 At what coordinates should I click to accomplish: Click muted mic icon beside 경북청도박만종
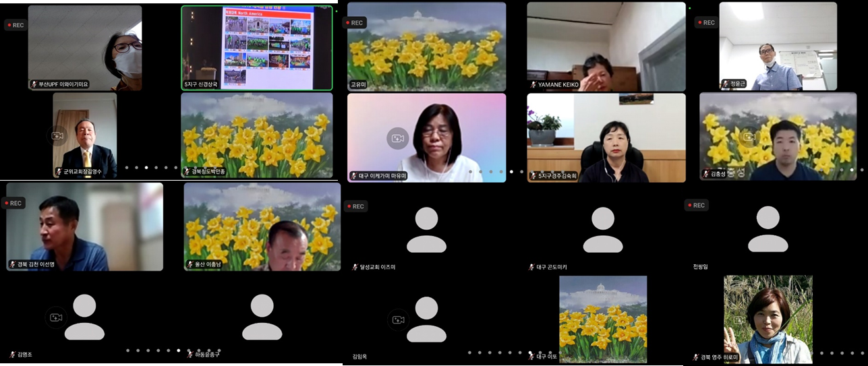tap(187, 172)
